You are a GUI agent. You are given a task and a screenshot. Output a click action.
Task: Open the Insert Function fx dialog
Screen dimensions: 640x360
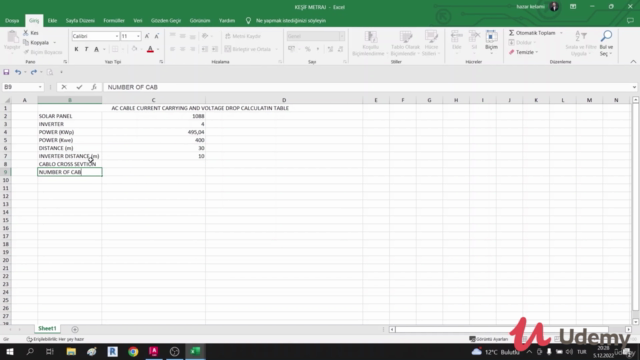pyautogui.click(x=94, y=87)
